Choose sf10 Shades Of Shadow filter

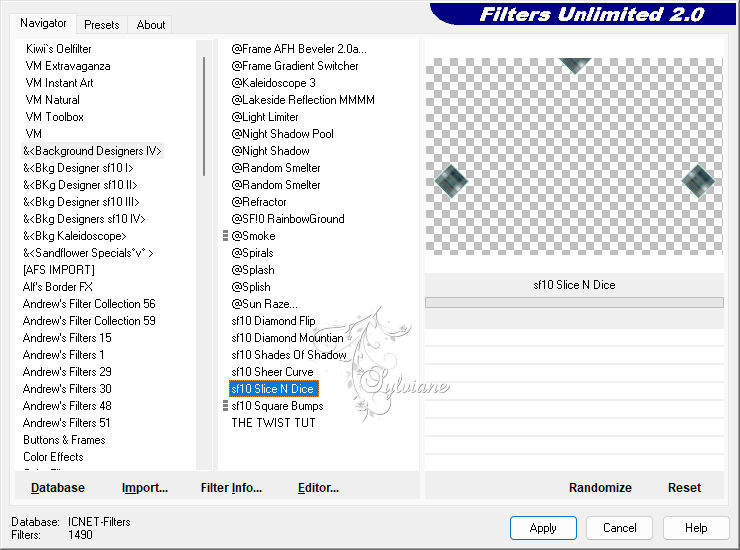(x=289, y=355)
